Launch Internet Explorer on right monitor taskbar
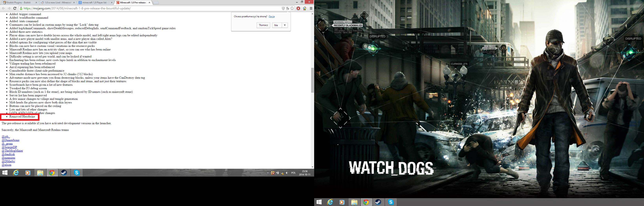The image size is (644, 206). [330, 202]
